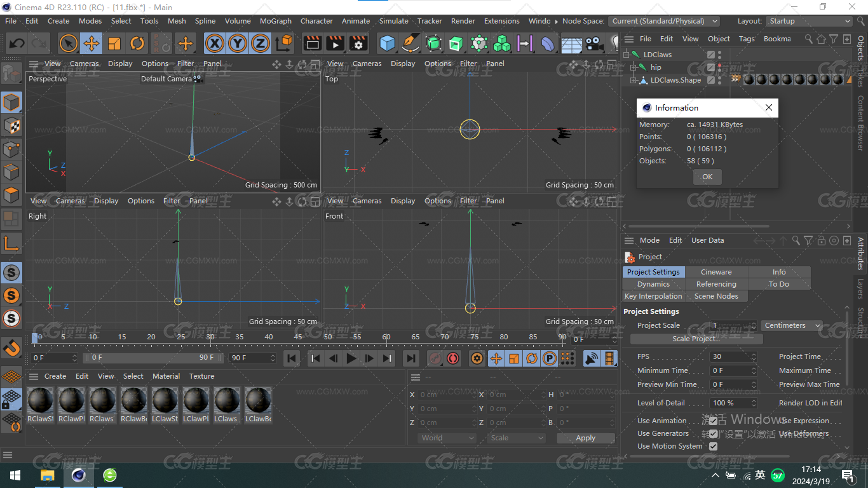Toggle Autokeying red circle button

(x=453, y=358)
